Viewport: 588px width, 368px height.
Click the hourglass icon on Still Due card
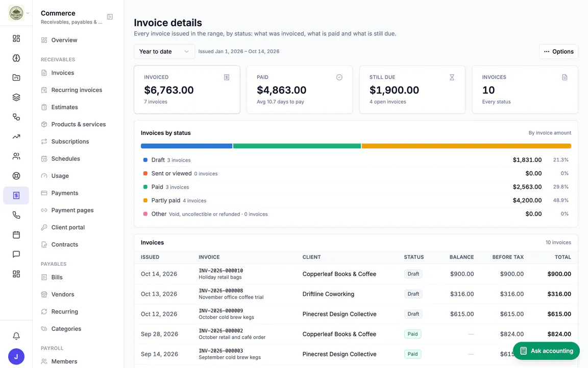(452, 77)
